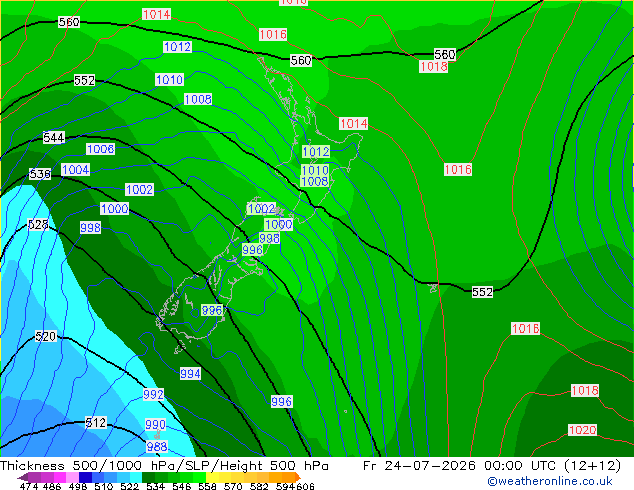Click the blue 1004 isobar label

point(76,169)
